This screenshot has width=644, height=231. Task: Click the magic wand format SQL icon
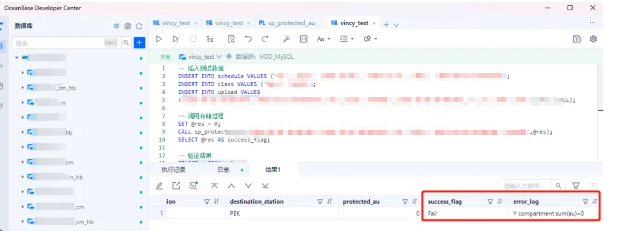286,39
